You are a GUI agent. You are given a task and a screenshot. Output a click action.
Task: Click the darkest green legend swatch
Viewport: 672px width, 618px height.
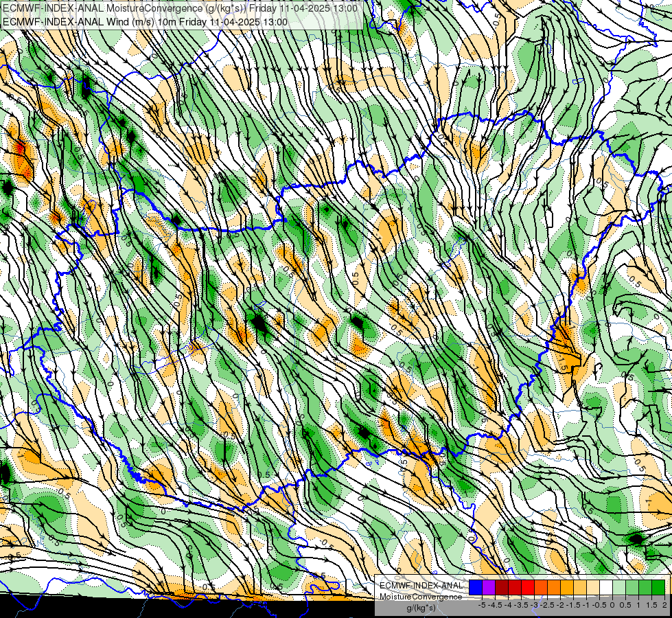[x=658, y=588]
